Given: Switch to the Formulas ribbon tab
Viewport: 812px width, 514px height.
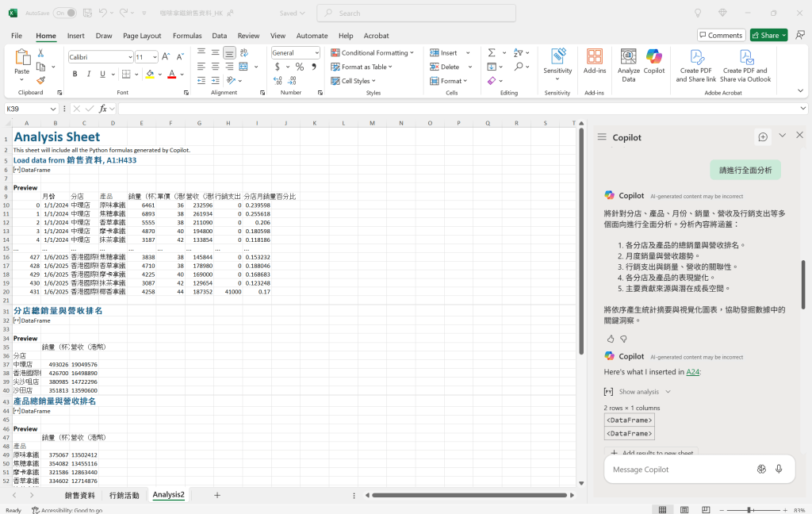Looking at the screenshot, I should pos(187,36).
